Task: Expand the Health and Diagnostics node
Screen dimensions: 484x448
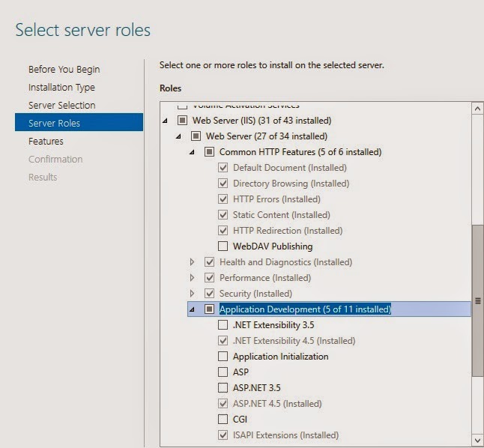Action: click(192, 262)
